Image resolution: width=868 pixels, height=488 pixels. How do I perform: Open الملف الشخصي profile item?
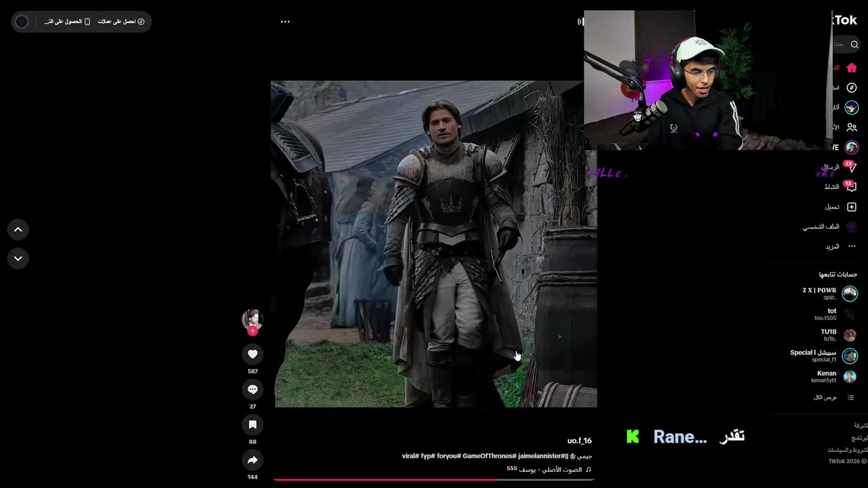(830, 226)
